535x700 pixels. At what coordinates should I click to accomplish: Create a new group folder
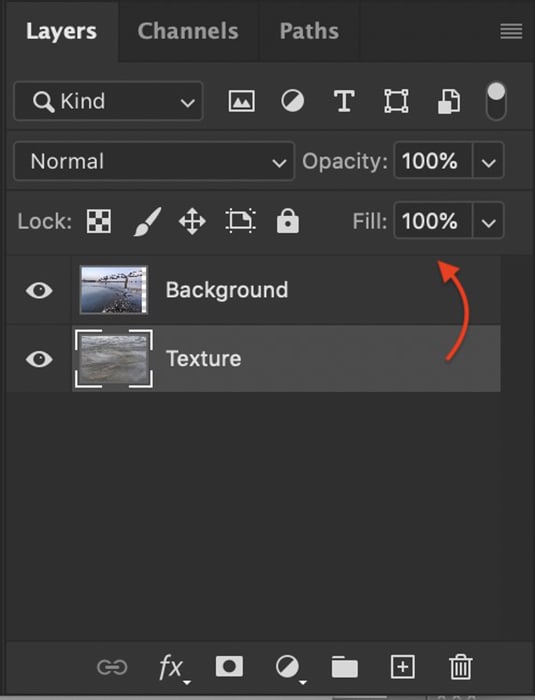tap(344, 667)
